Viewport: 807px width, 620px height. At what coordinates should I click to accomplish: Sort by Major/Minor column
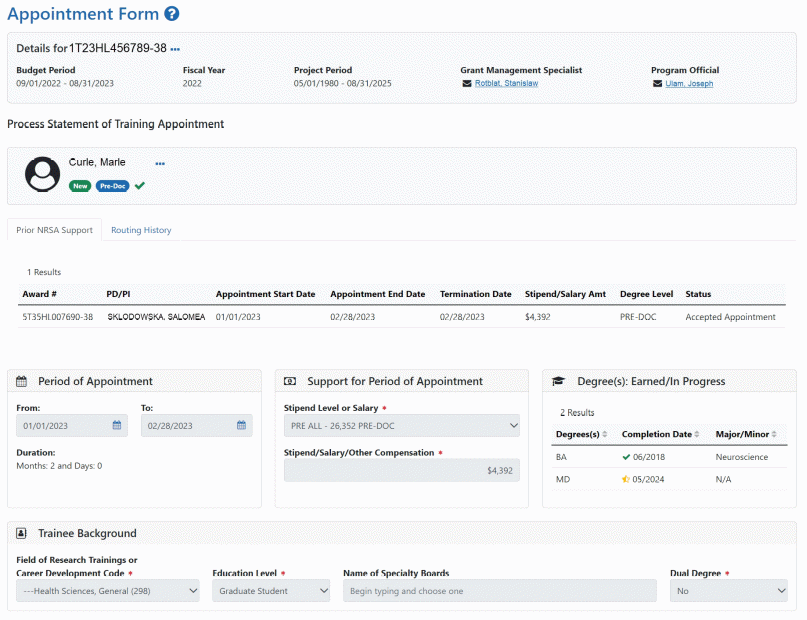[x=776, y=434]
